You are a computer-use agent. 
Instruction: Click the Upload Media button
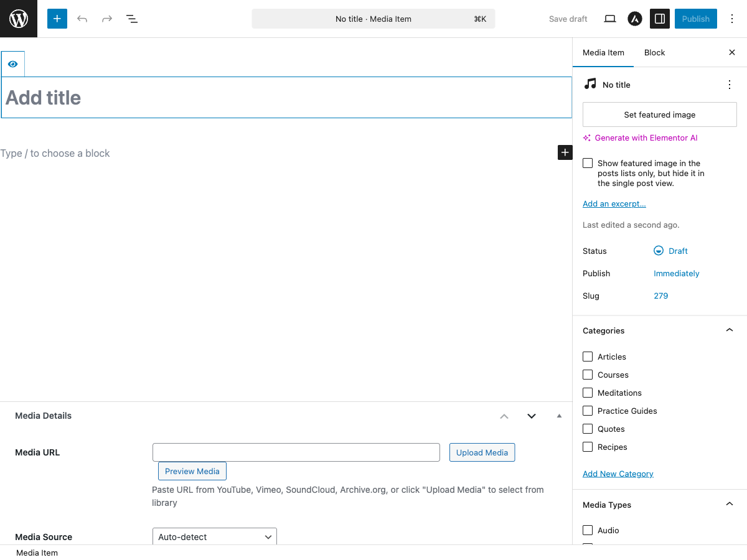[482, 452]
